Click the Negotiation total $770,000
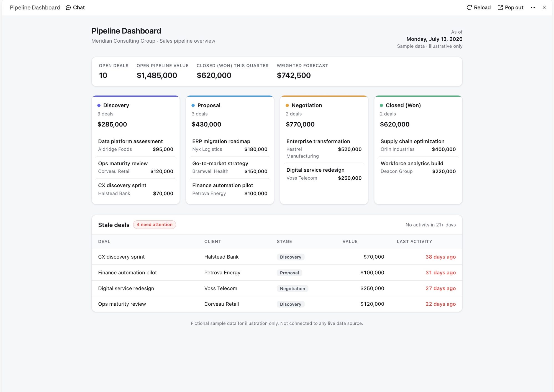The image size is (554, 392). pyautogui.click(x=300, y=124)
